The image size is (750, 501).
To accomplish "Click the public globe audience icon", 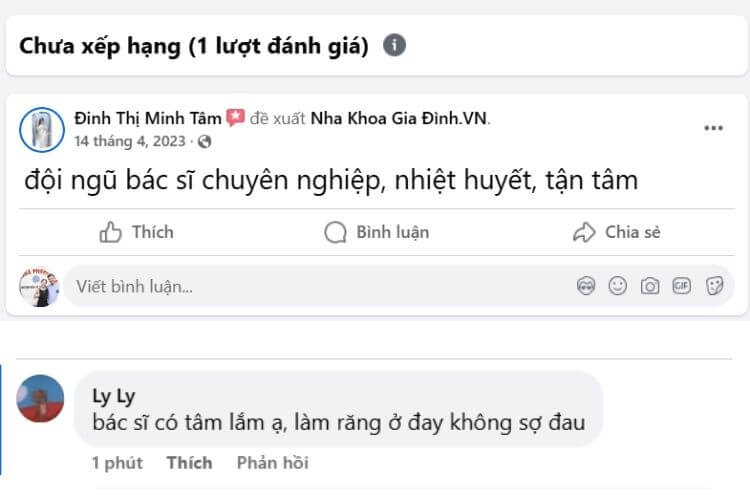I will (205, 142).
